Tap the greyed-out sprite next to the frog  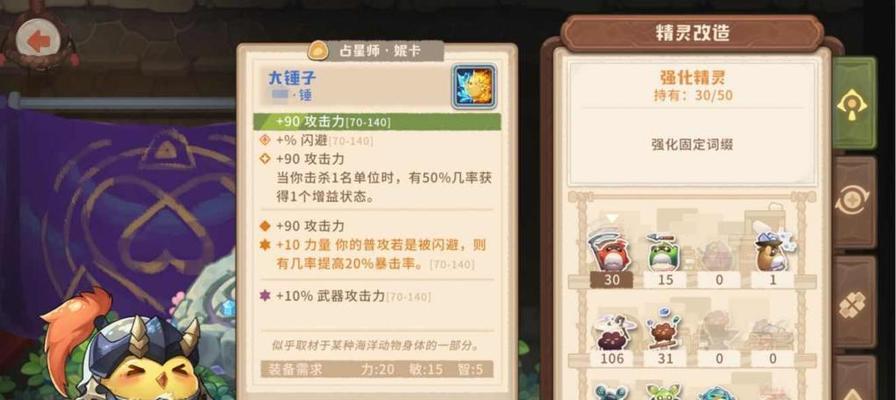[719, 255]
